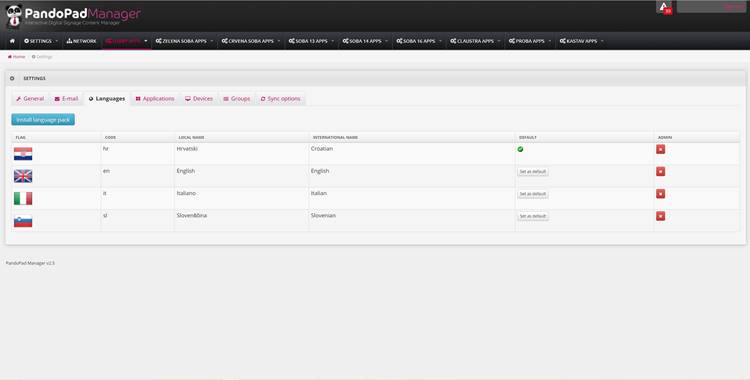Remove the Italian language entry
The height and width of the screenshot is (380, 750).
(x=661, y=194)
